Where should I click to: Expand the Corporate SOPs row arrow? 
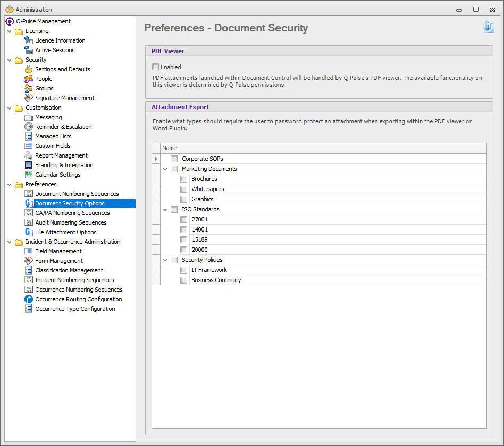click(x=156, y=159)
